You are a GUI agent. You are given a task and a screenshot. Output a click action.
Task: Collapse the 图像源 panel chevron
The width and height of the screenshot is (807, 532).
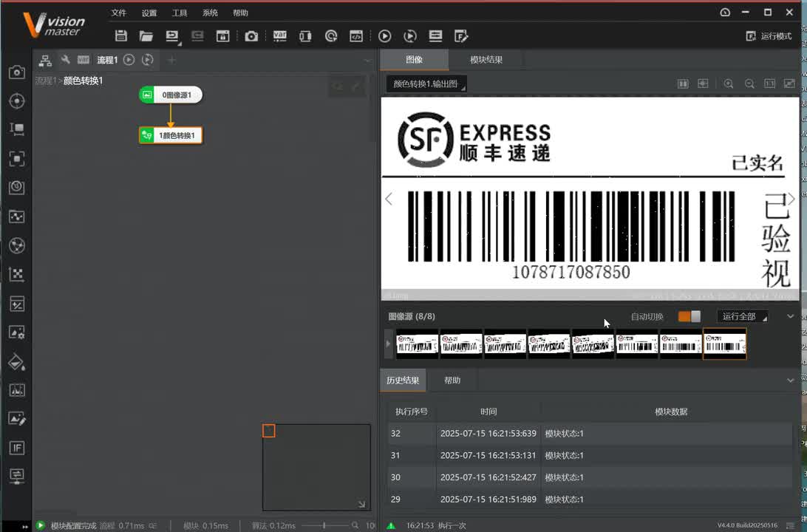point(791,316)
